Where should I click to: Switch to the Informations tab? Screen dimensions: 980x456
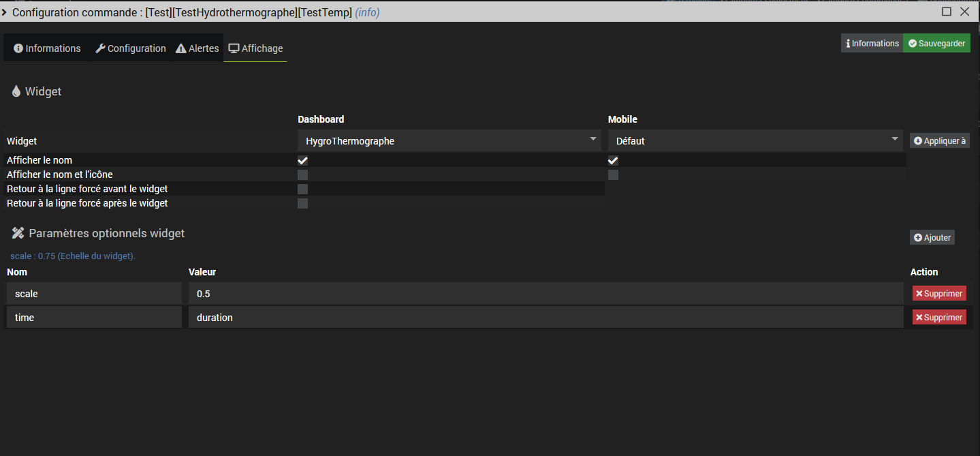tap(47, 48)
